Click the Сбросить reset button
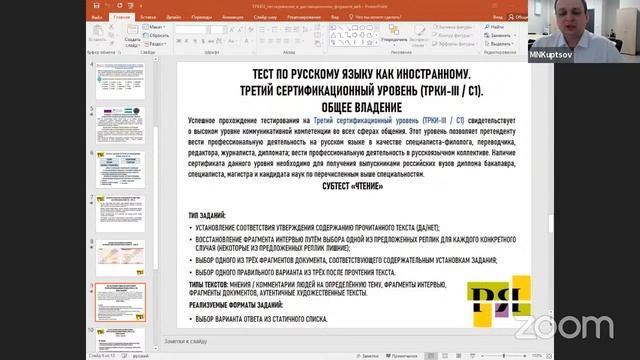 (x=156, y=36)
